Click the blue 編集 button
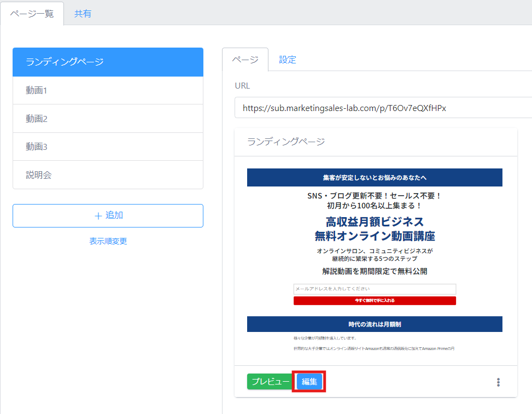This screenshot has height=414, width=532. [309, 381]
